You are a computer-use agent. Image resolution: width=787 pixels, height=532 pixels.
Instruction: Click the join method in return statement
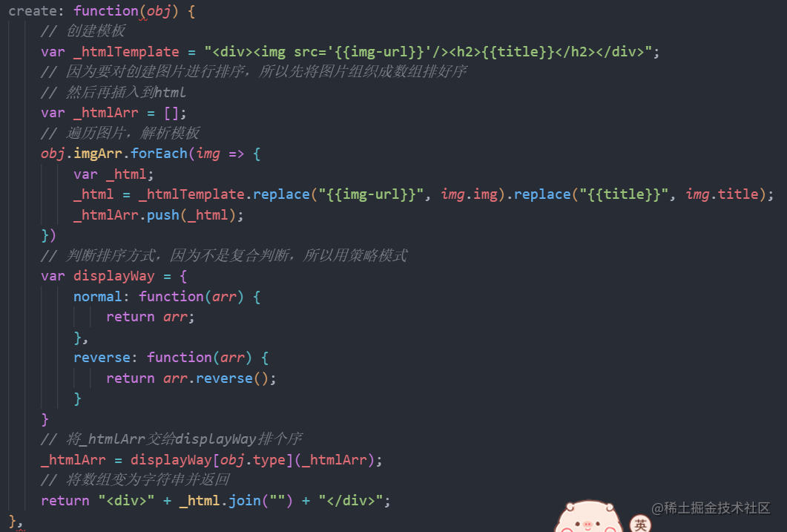[245, 500]
